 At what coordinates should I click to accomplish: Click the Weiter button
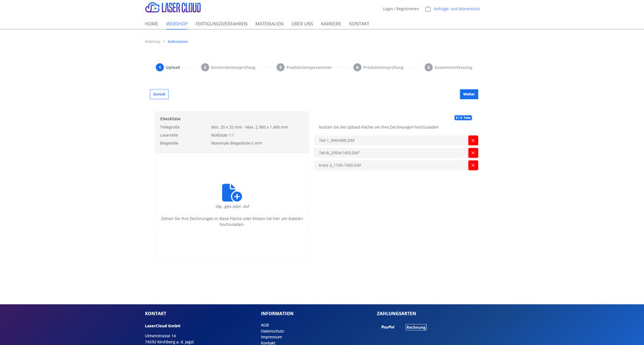(x=469, y=94)
